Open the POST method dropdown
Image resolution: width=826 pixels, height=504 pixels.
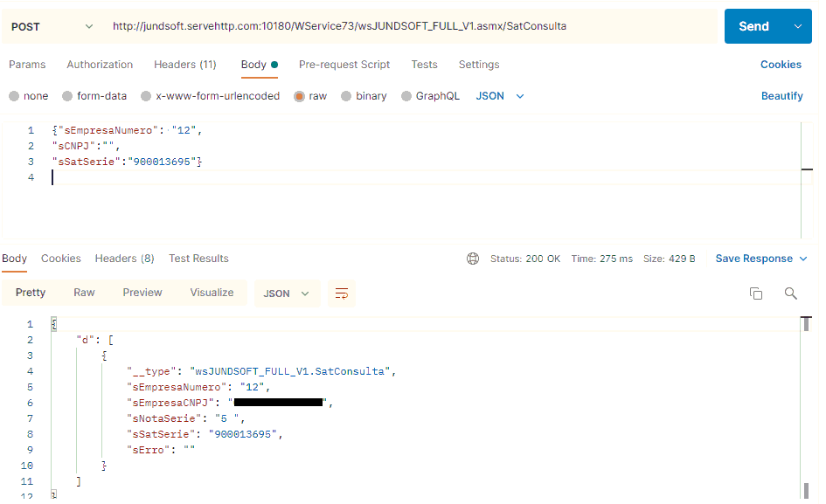pyautogui.click(x=52, y=26)
